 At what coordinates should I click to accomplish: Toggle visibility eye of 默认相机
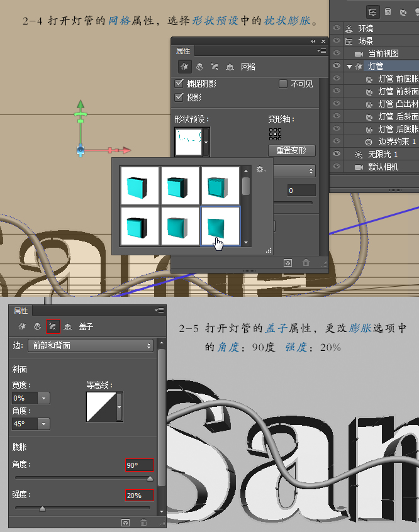click(x=336, y=166)
